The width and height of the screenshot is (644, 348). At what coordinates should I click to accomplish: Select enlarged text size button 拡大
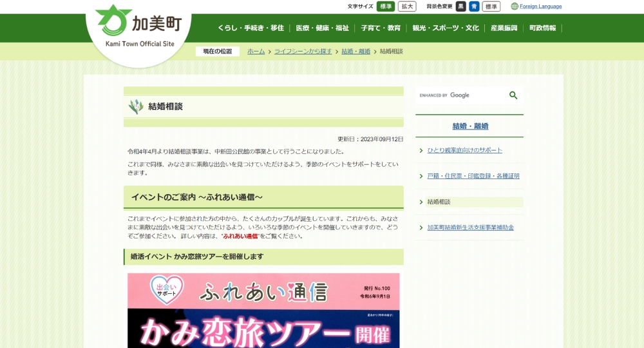407,6
